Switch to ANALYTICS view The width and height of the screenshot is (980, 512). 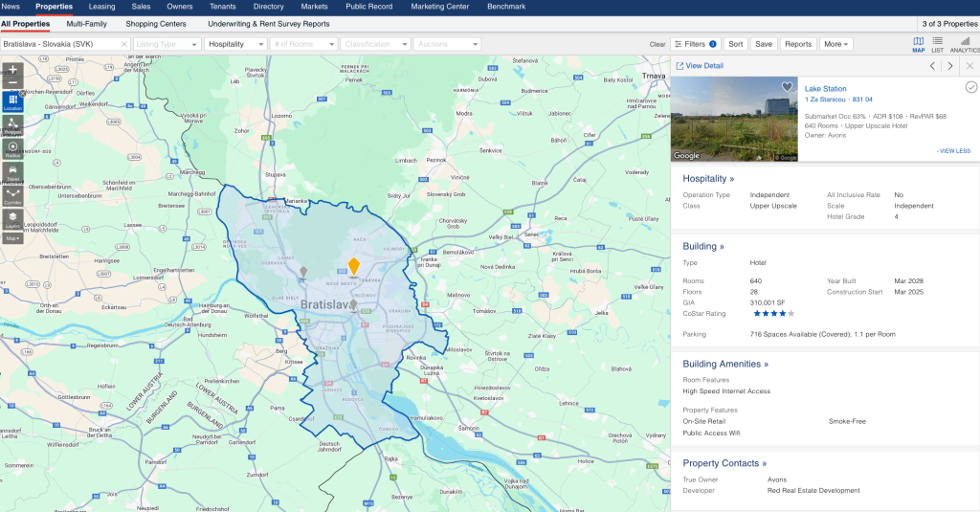(x=965, y=44)
